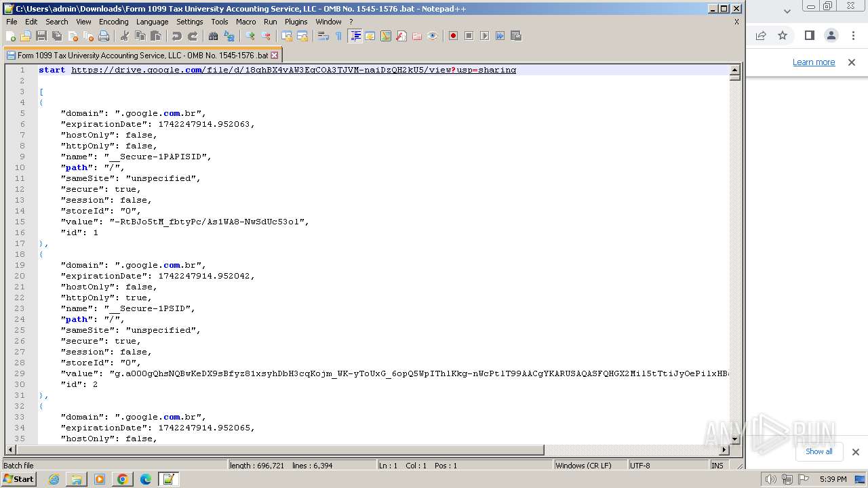The width and height of the screenshot is (868, 488).
Task: Zoom out using the toolbar icon
Action: pyautogui.click(x=266, y=36)
